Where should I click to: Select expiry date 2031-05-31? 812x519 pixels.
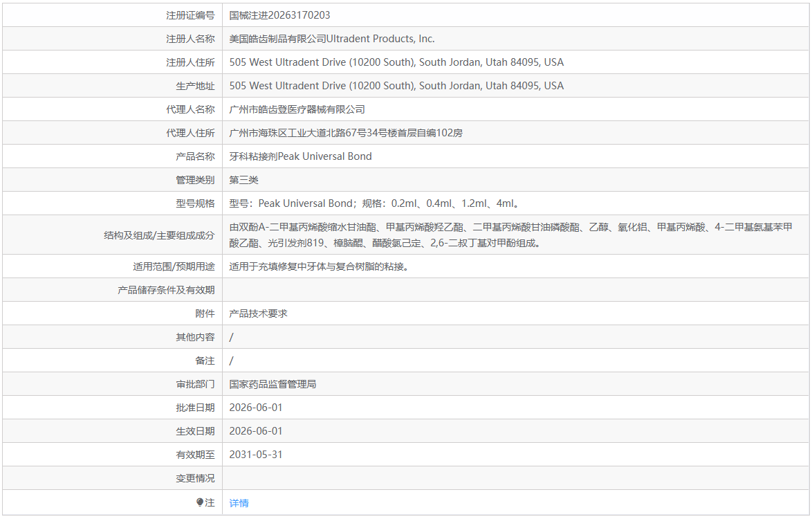tap(256, 455)
